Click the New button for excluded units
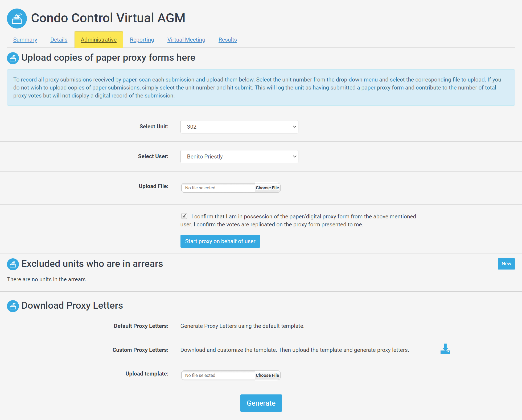The width and height of the screenshot is (522, 420). point(506,264)
